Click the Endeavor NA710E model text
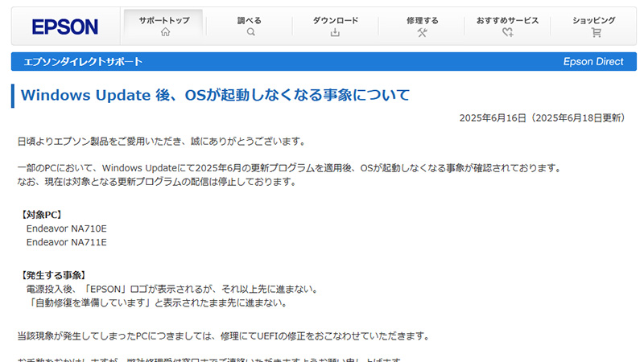 coord(67,228)
